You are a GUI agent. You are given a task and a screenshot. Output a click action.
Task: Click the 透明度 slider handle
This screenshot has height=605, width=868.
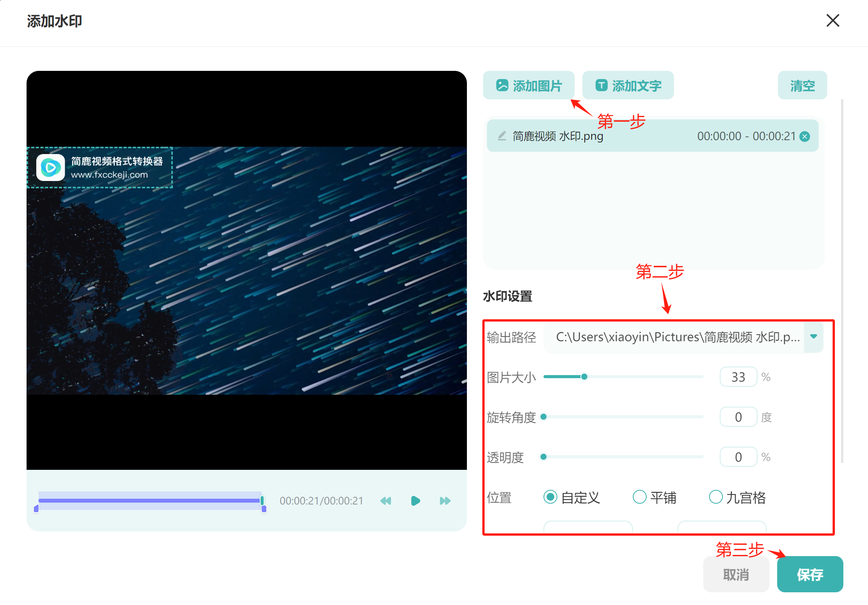pos(544,456)
